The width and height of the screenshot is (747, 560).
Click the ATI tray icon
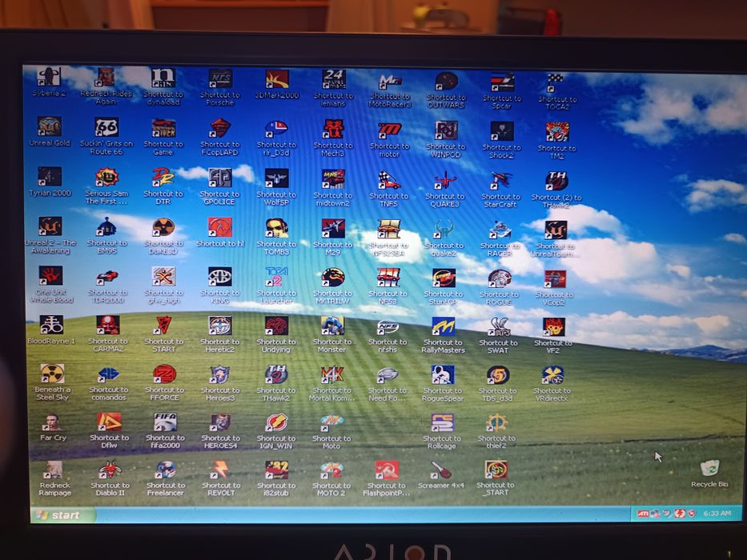[643, 514]
